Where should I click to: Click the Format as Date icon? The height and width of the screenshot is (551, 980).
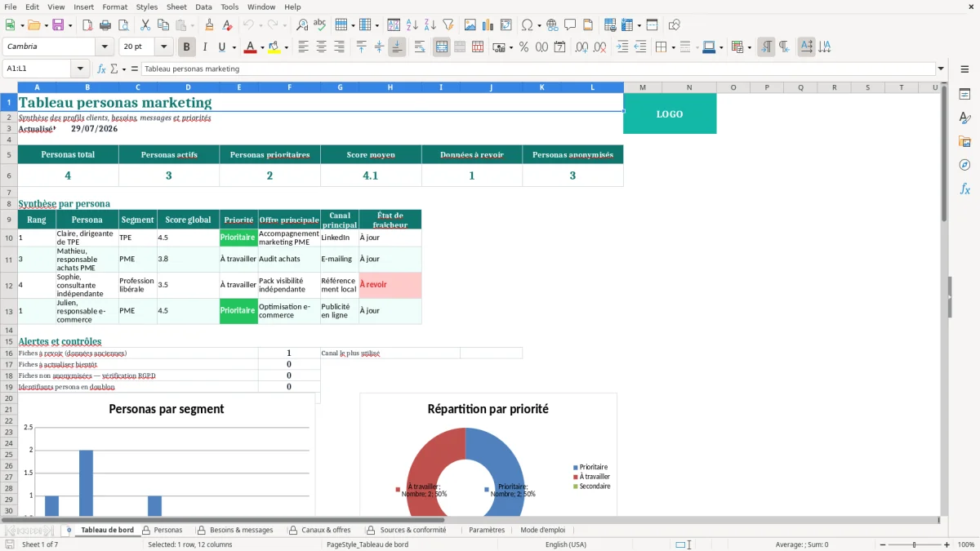point(560,47)
